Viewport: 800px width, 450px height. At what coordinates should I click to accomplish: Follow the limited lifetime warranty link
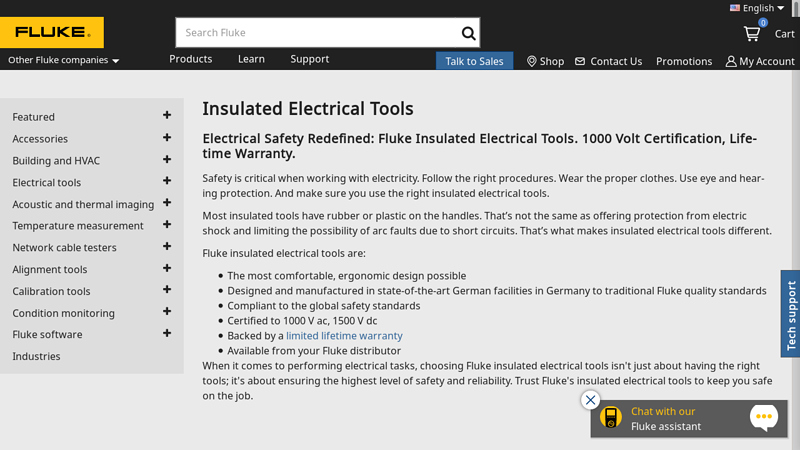click(x=344, y=336)
